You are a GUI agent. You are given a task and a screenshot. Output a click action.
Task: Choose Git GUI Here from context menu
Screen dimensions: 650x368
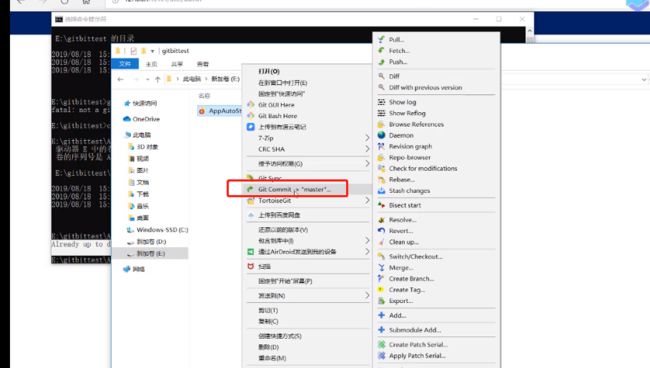307,105
